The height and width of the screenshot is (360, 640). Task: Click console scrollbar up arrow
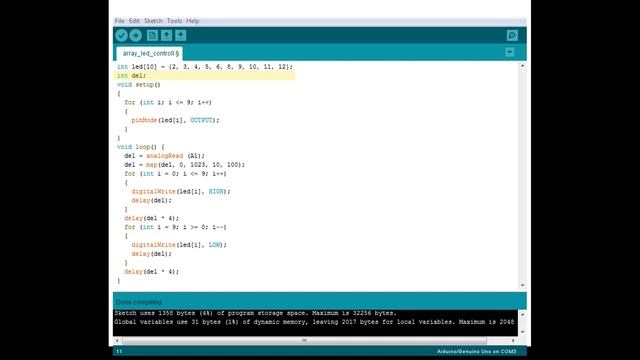pos(522,314)
